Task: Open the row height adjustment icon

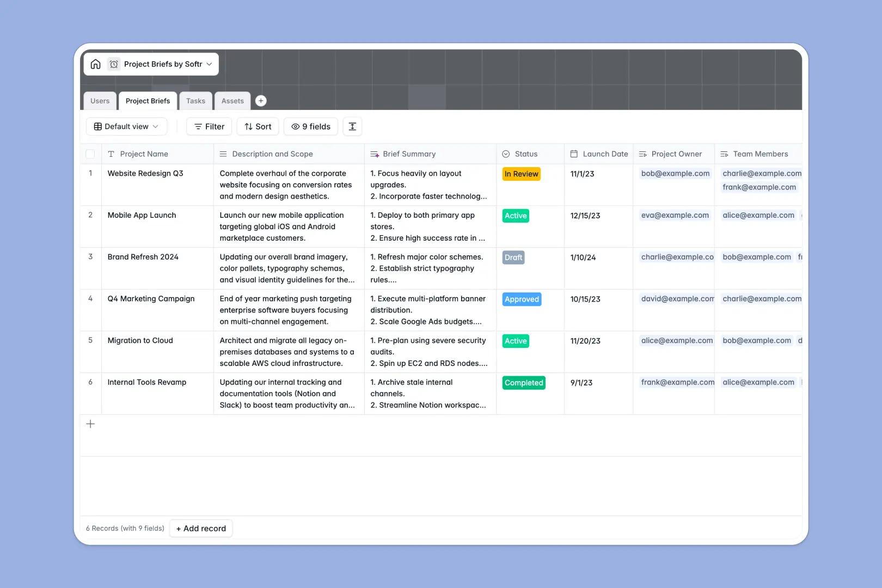Action: (x=352, y=126)
